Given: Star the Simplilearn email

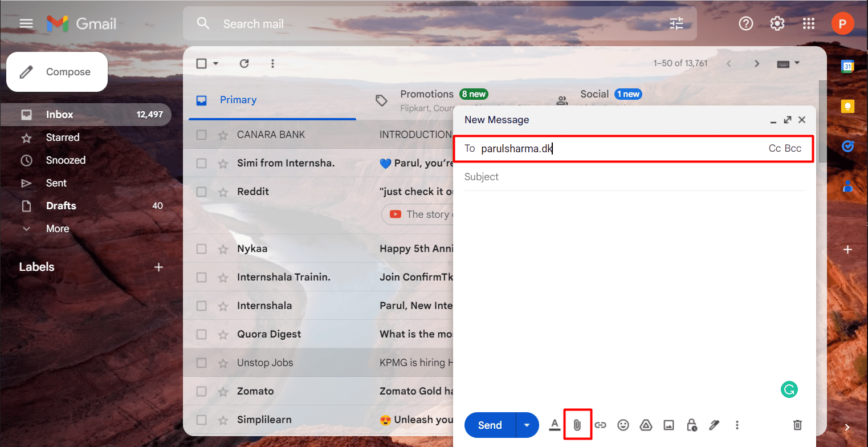Looking at the screenshot, I should point(223,420).
